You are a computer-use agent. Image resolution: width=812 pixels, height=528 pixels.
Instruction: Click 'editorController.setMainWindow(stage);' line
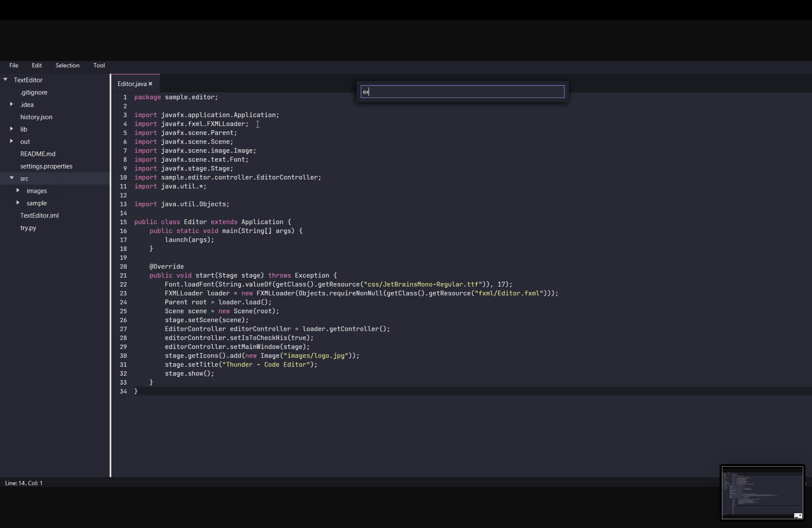coord(237,347)
